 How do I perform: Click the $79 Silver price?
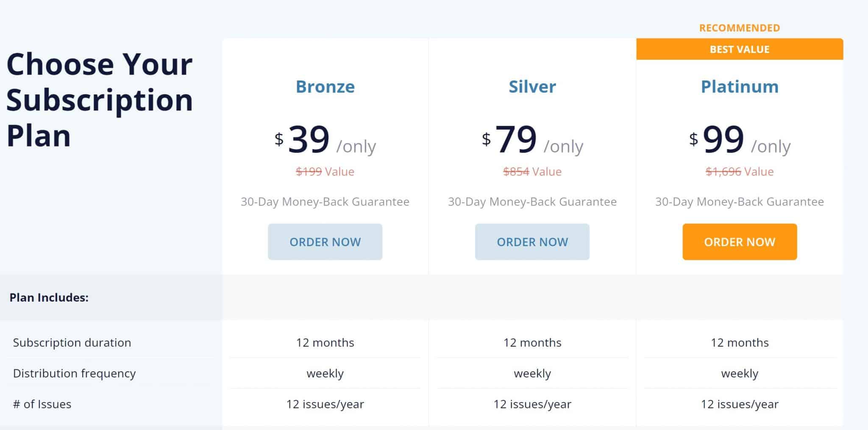pyautogui.click(x=516, y=139)
